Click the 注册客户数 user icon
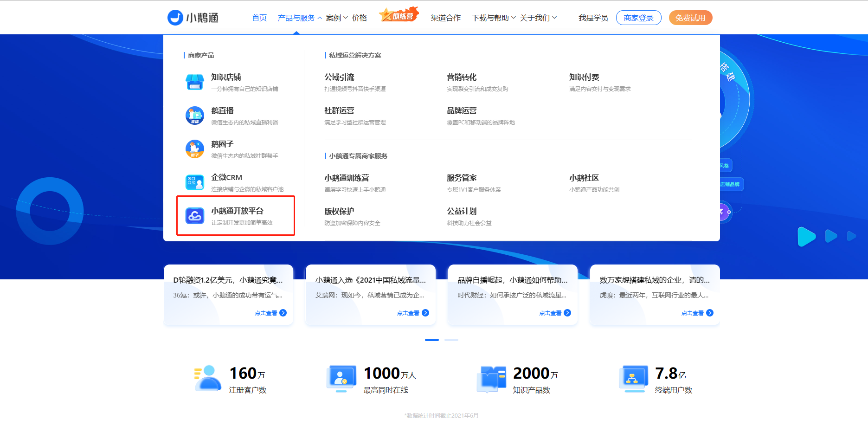The image size is (868, 439). [x=207, y=379]
